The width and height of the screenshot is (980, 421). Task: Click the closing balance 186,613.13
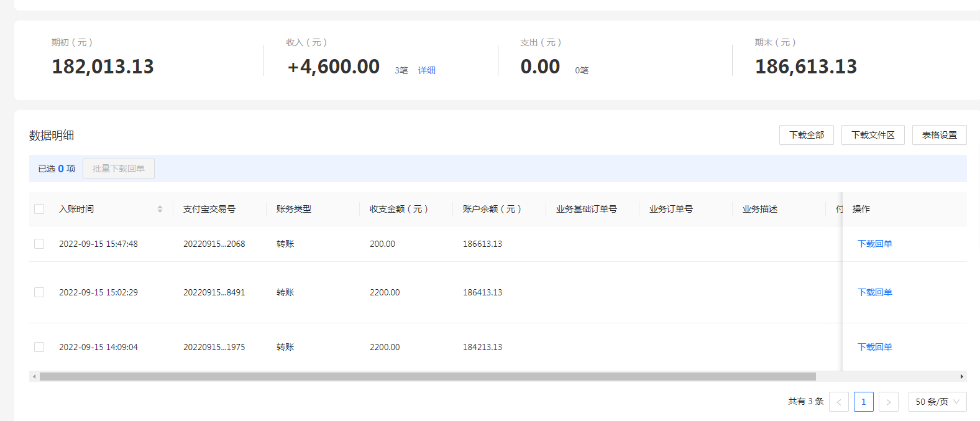806,67
